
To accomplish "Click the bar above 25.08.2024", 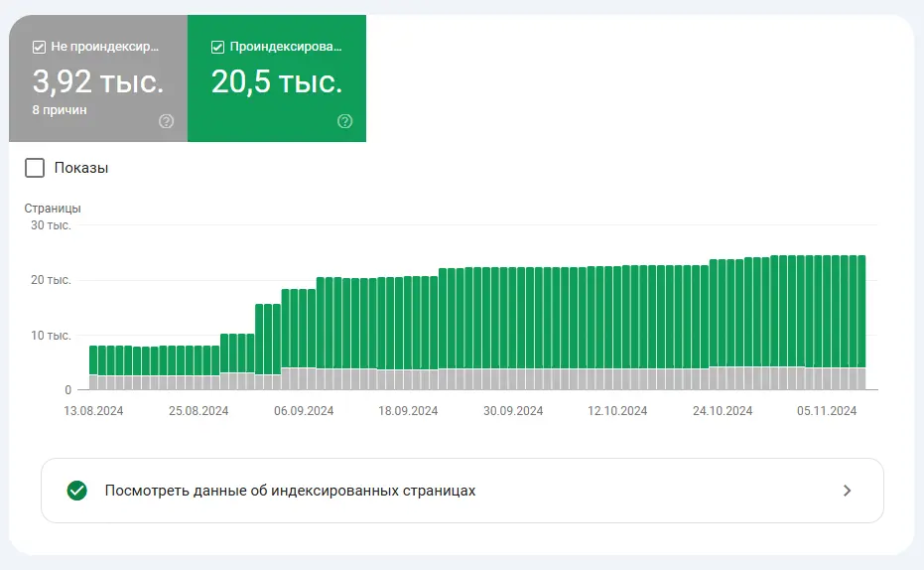I will point(198,367).
